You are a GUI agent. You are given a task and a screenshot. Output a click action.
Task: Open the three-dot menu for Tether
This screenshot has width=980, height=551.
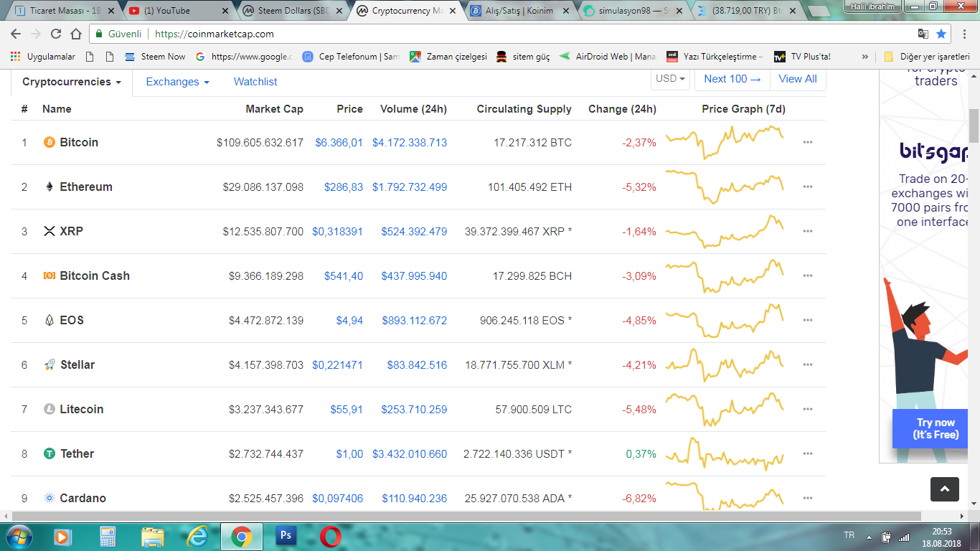[x=808, y=453]
